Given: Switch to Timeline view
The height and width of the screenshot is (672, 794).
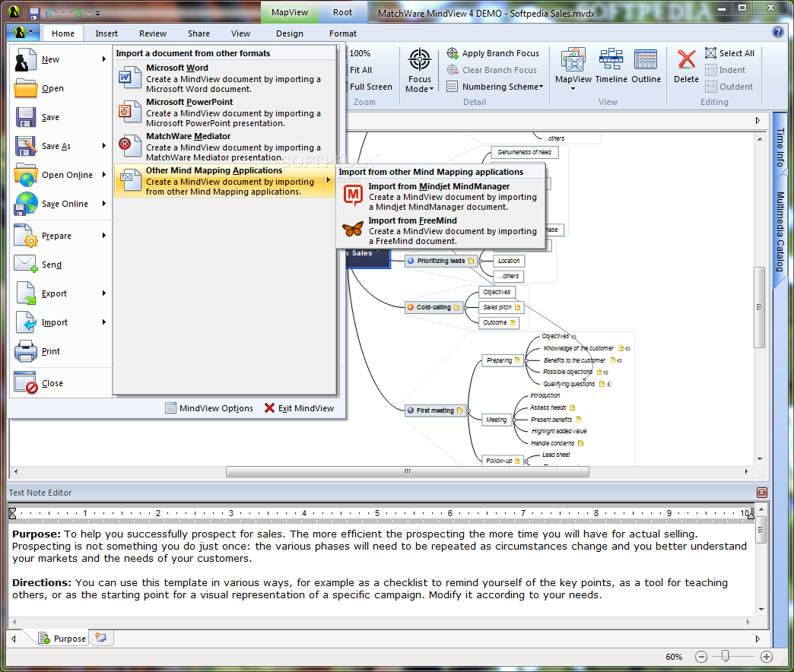Looking at the screenshot, I should tap(611, 66).
